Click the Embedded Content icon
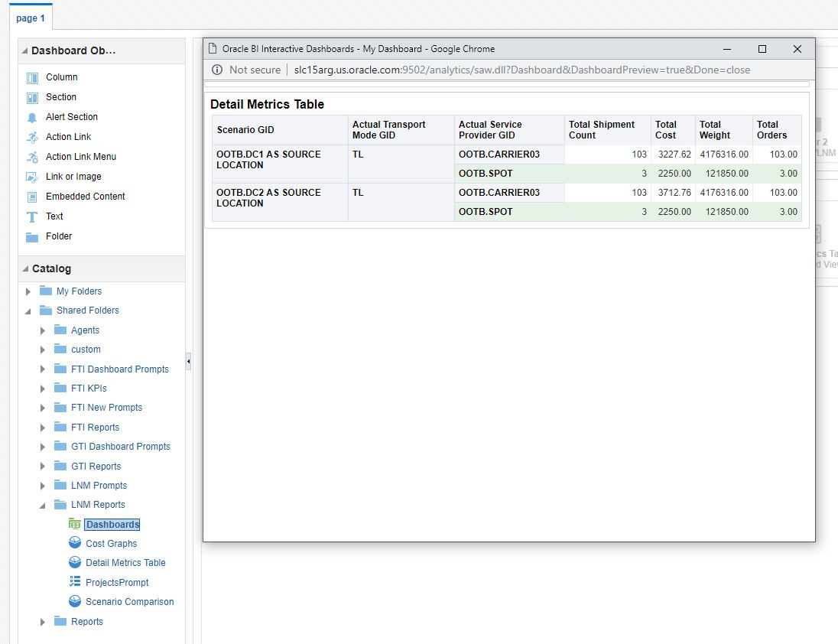Viewport: 838px width, 644px height. [x=32, y=197]
